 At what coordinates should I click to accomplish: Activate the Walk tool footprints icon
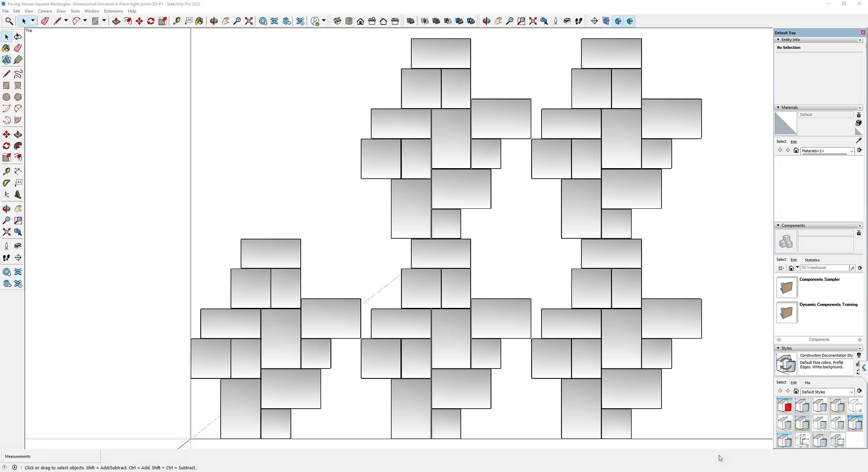tap(6, 258)
